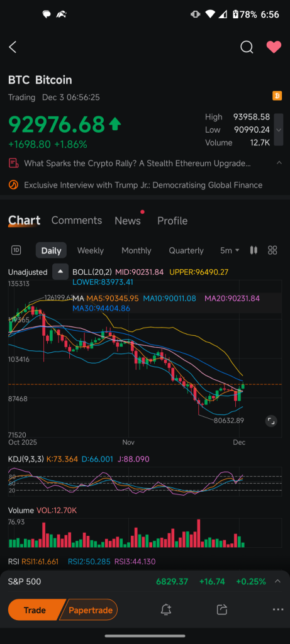Toggle the heart favorite icon
Image resolution: width=290 pixels, height=644 pixels.
coord(274,47)
